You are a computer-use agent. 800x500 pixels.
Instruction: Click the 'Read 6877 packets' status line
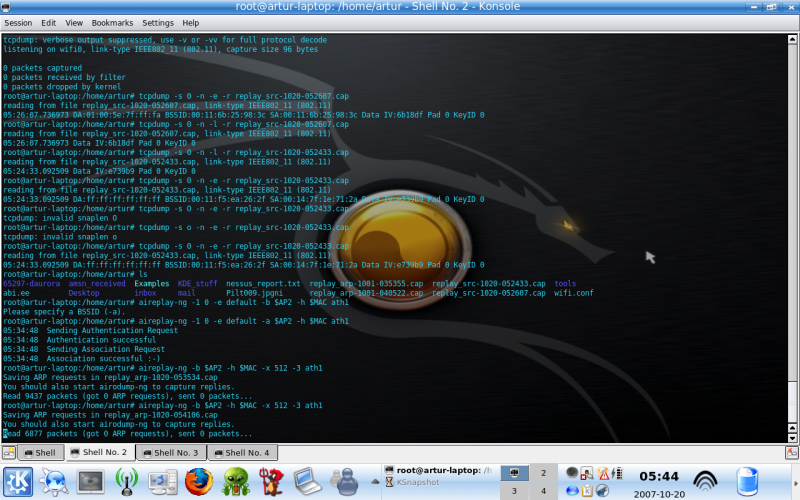(128, 434)
